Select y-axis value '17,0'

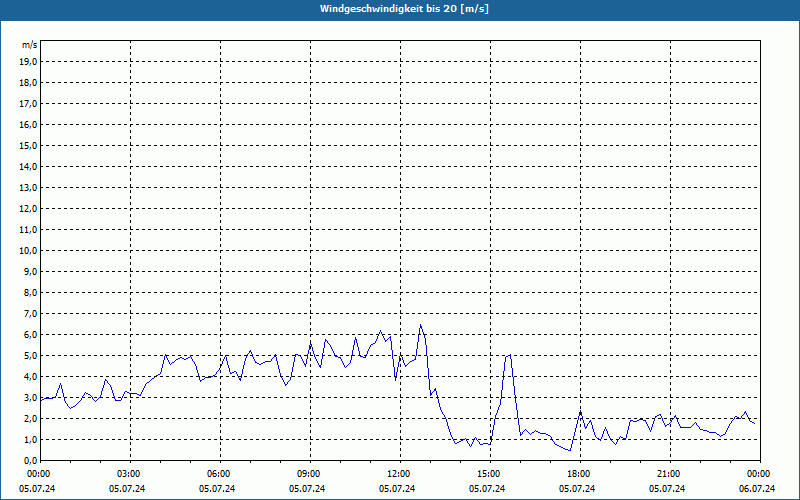pos(29,104)
